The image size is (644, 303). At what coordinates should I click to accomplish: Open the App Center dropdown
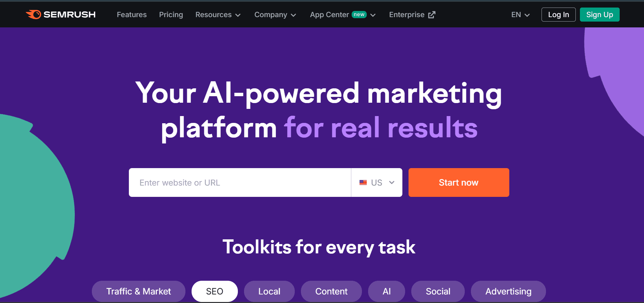pyautogui.click(x=373, y=15)
